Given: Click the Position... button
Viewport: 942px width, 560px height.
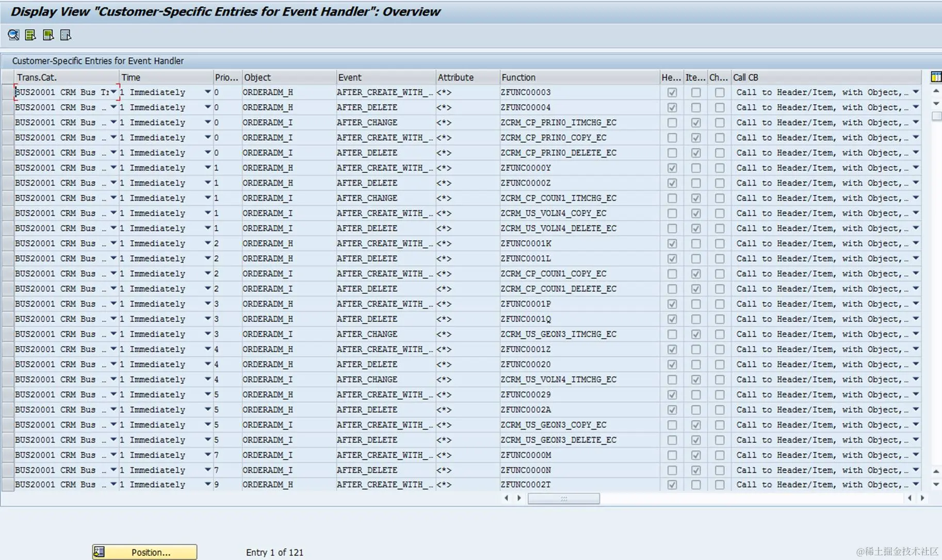Looking at the screenshot, I should click(144, 552).
